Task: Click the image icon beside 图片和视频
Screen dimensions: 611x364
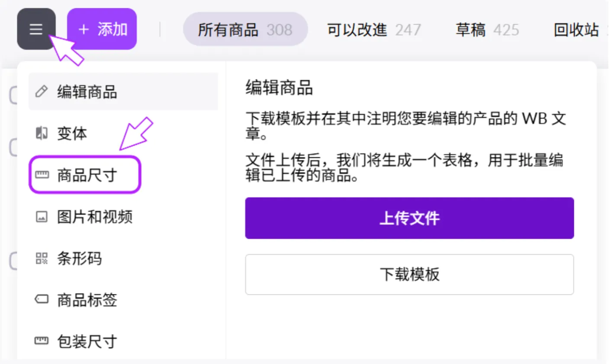Action: (x=42, y=217)
